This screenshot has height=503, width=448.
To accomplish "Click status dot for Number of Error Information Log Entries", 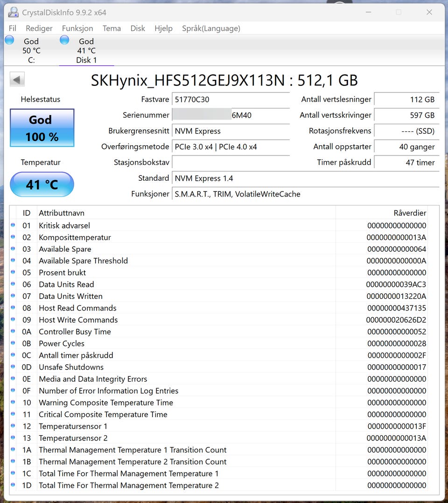I will coord(13,390).
